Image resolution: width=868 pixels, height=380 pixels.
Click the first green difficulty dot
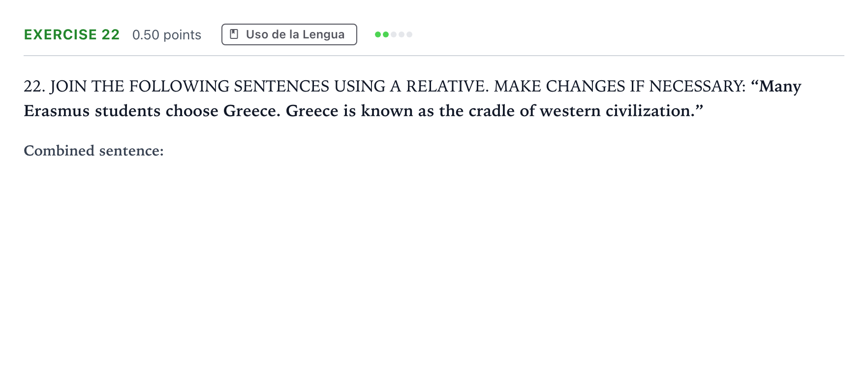click(378, 34)
